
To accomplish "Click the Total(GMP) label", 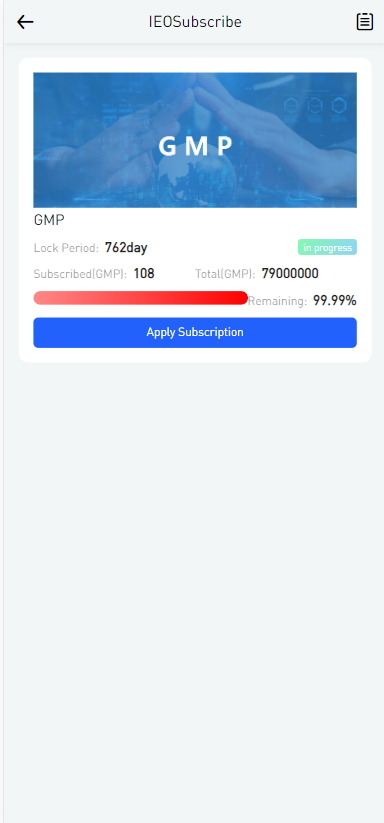I will tap(225, 274).
